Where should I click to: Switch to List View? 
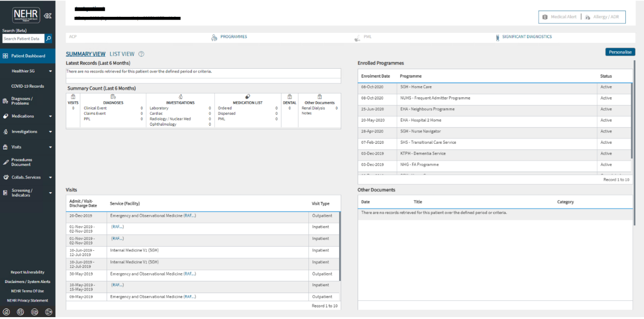point(121,54)
